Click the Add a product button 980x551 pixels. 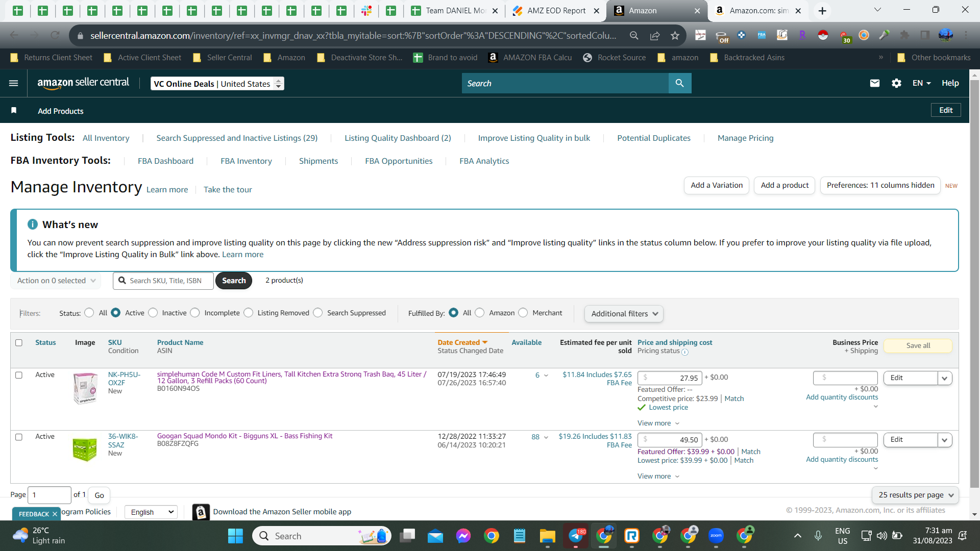[785, 185]
